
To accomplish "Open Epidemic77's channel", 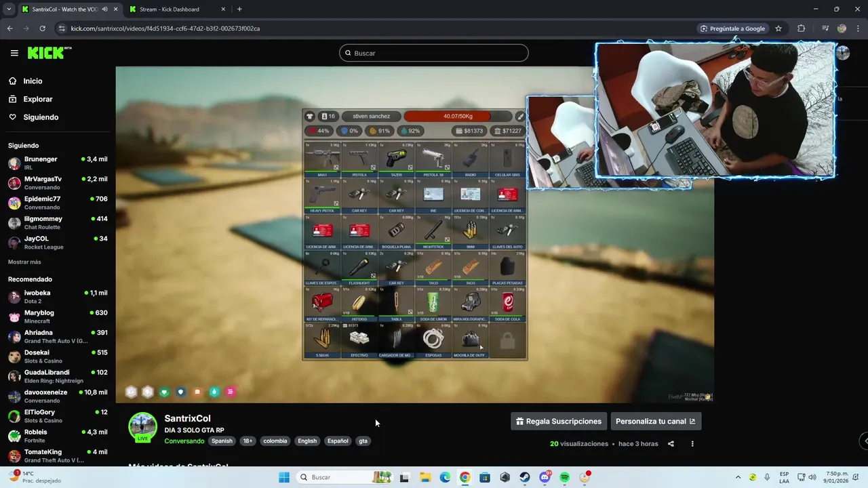I will 58,203.
